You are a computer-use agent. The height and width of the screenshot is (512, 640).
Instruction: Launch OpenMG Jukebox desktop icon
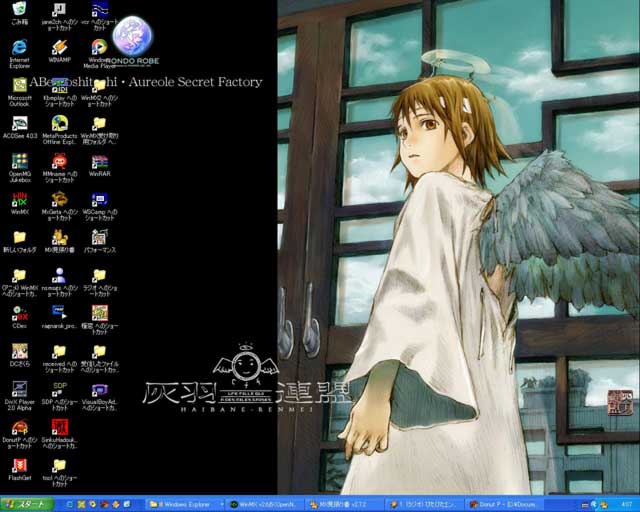19,162
